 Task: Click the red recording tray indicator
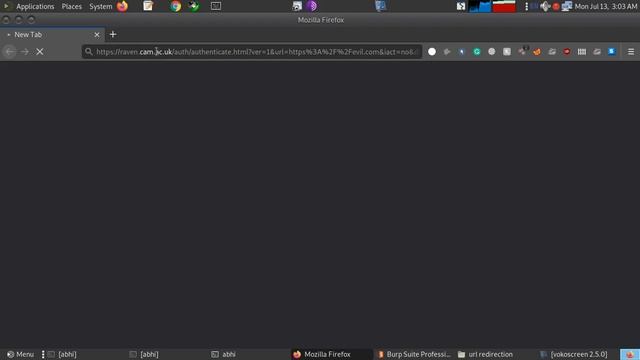[x=556, y=7]
